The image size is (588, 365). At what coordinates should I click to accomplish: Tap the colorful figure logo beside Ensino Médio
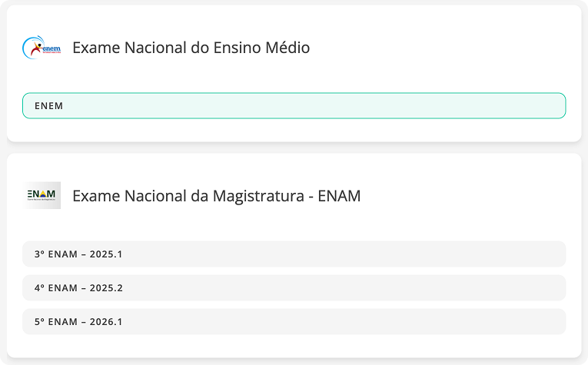pyautogui.click(x=42, y=48)
